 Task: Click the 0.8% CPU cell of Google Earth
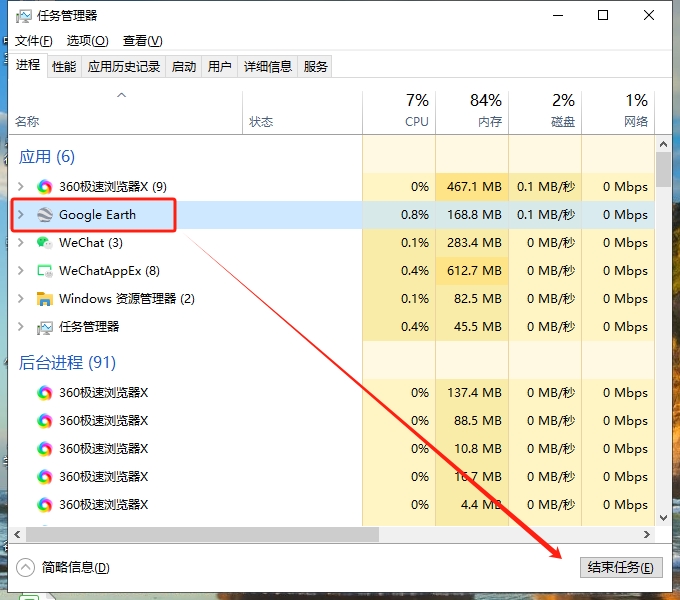[x=399, y=215]
